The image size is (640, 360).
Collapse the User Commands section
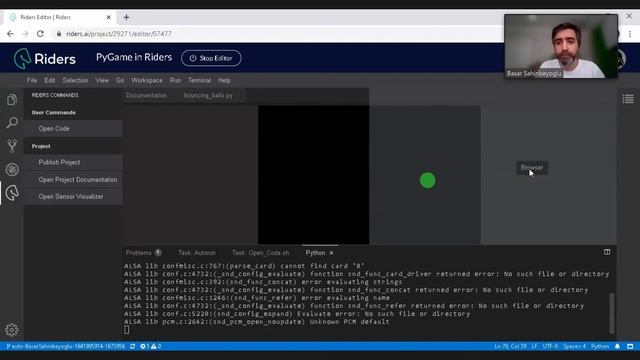point(53,112)
